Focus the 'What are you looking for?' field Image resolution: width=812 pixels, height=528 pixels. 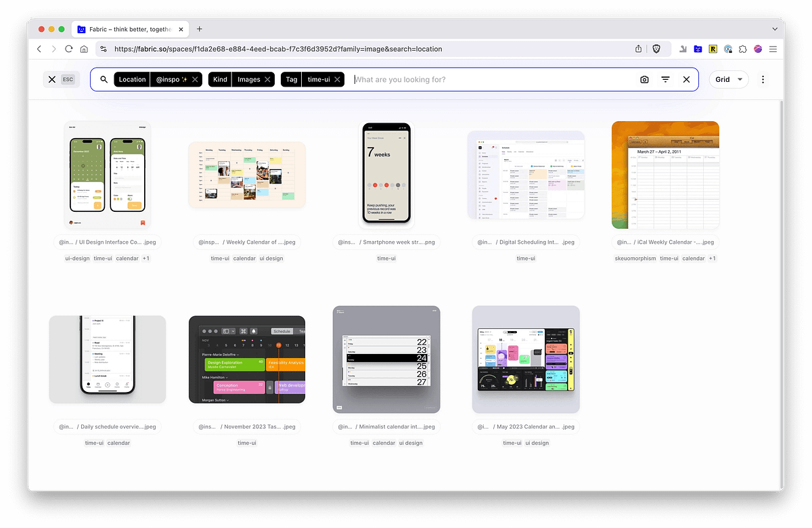click(492, 79)
